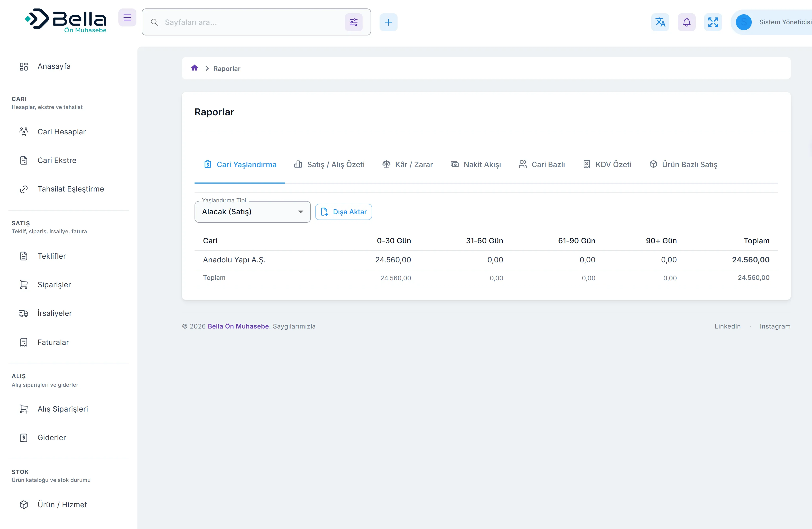Click the 31-60 Gün column header
The width and height of the screenshot is (812, 529).
click(485, 241)
